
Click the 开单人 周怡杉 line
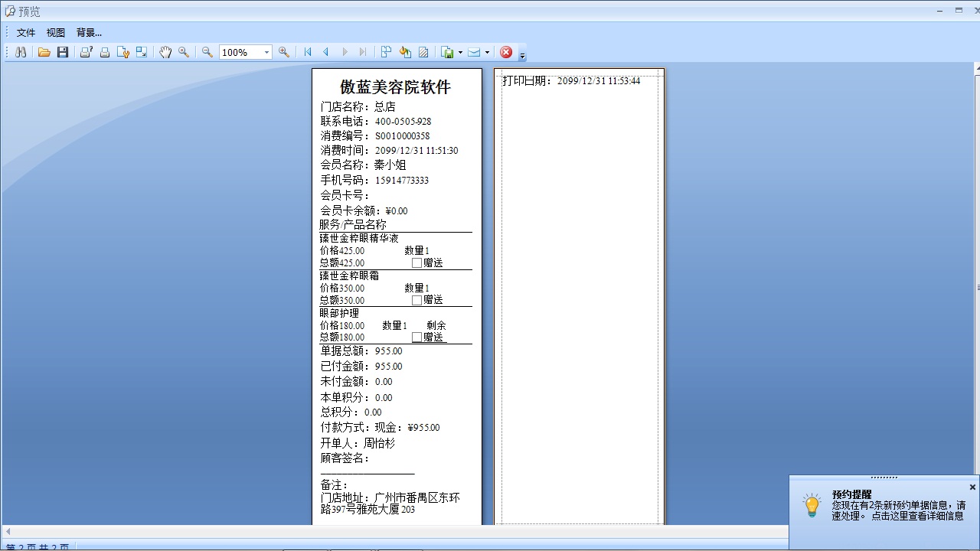(x=358, y=443)
